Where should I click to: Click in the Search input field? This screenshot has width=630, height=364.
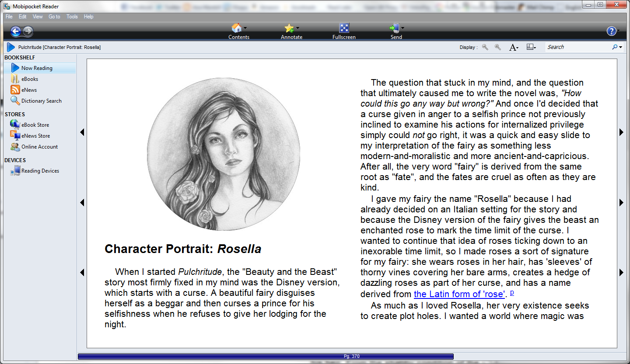pyautogui.click(x=578, y=47)
